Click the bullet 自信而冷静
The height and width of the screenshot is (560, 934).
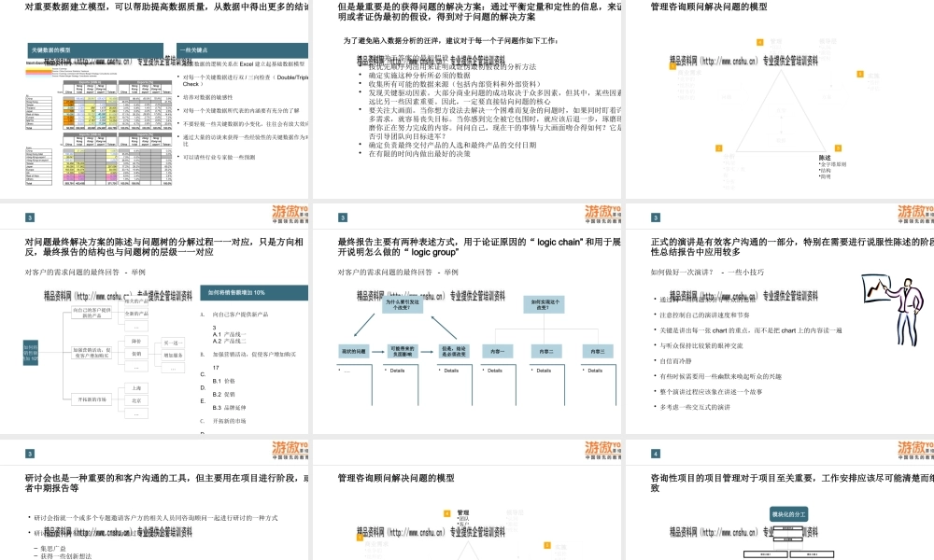pos(675,360)
